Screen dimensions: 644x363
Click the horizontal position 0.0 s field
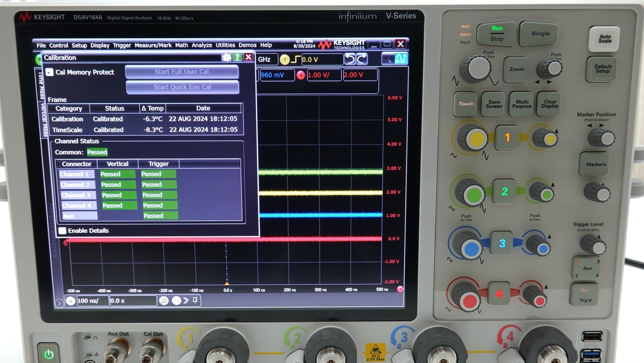tap(133, 301)
